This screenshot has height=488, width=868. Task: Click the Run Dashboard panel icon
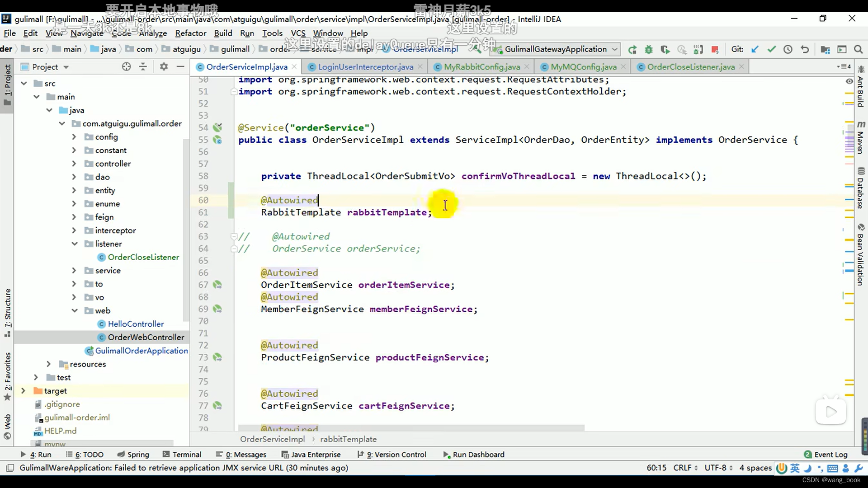coord(447,455)
